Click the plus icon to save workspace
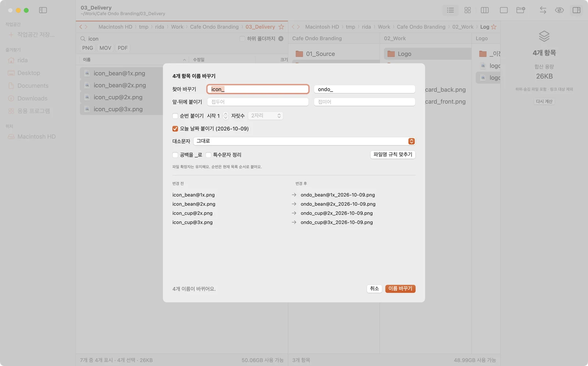This screenshot has width=588, height=366. click(x=11, y=35)
